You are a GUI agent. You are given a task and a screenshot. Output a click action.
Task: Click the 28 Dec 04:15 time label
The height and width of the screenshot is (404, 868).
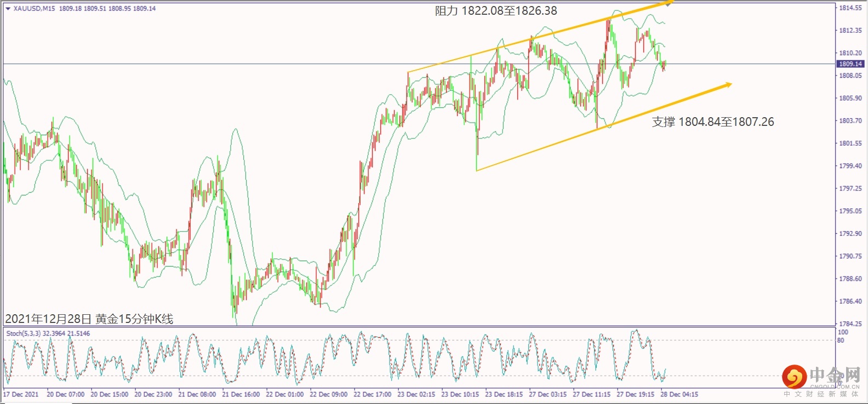point(679,394)
